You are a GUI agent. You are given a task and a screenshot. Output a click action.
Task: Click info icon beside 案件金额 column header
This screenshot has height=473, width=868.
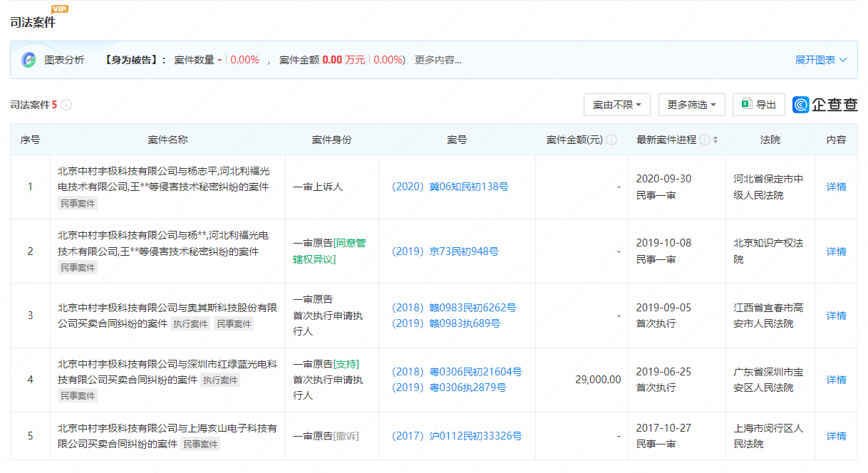[611, 140]
